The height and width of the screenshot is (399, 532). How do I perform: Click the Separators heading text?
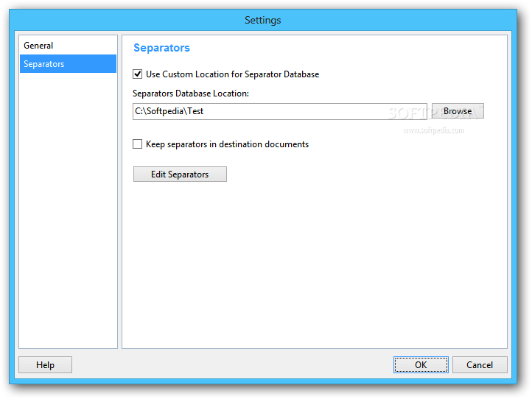(x=161, y=48)
